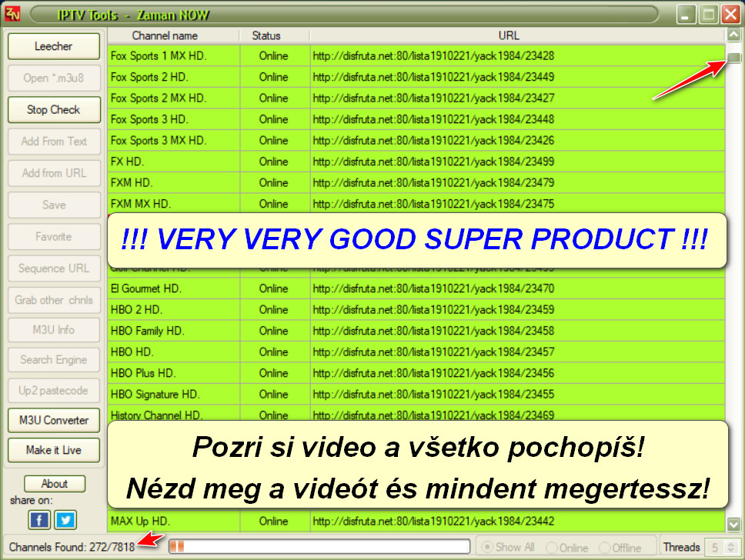
Task: Click the ZN app logo icon
Action: (12, 14)
